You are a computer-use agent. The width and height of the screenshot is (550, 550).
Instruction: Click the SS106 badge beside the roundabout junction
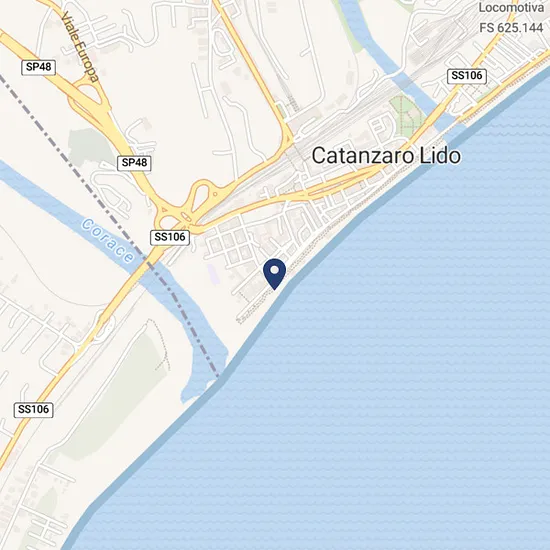click(170, 237)
